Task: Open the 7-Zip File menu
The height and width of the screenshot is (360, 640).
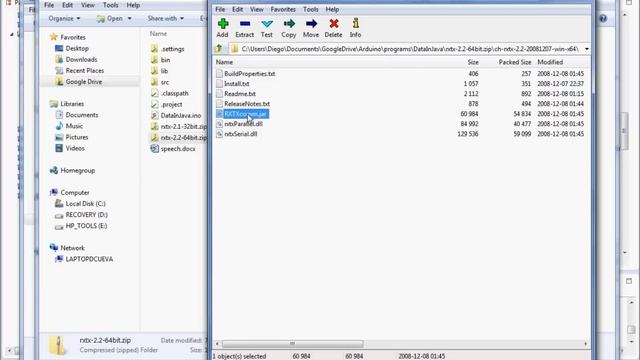Action: point(220,9)
